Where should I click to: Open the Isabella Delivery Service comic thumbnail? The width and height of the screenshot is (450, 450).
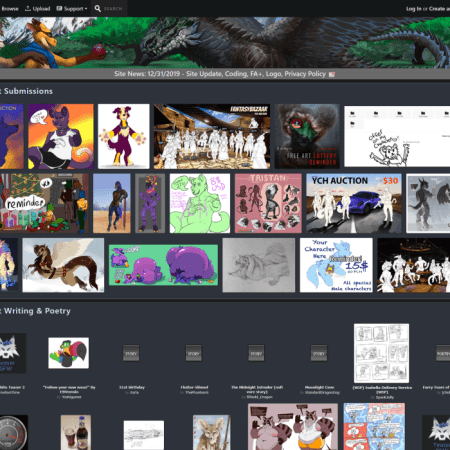[x=381, y=353]
